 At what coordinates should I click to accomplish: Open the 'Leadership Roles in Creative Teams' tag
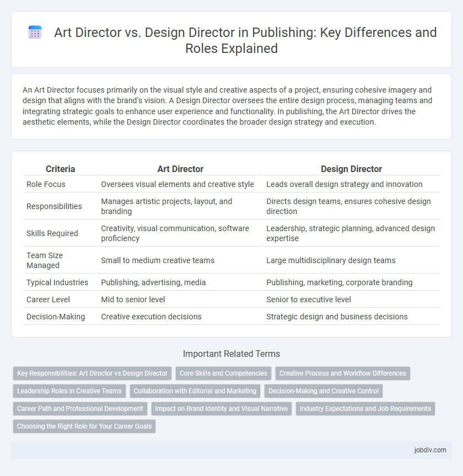point(69,391)
